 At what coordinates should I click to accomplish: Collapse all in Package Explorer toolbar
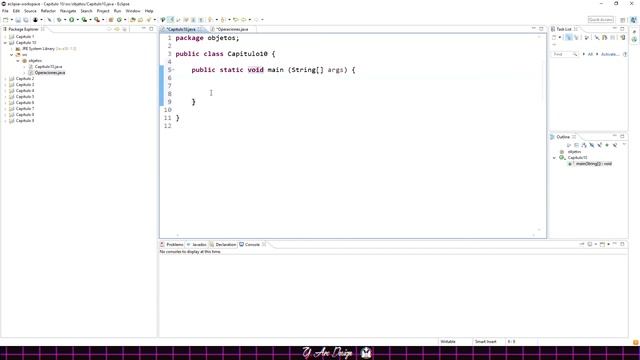pos(109,29)
